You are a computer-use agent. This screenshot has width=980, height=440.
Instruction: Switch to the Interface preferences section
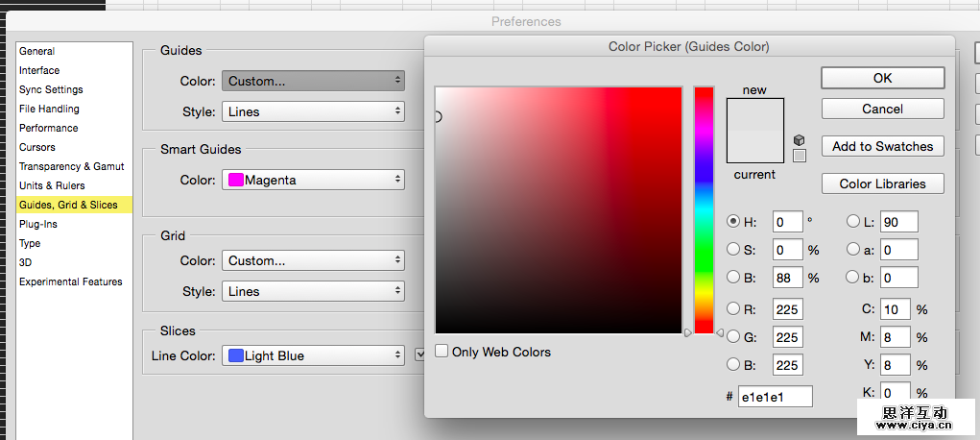(x=39, y=70)
